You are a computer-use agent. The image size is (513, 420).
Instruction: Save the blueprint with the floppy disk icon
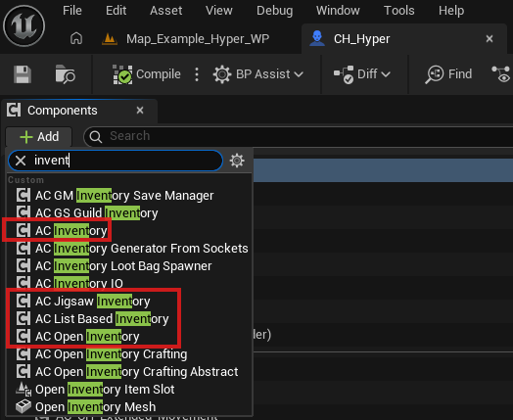(x=23, y=74)
